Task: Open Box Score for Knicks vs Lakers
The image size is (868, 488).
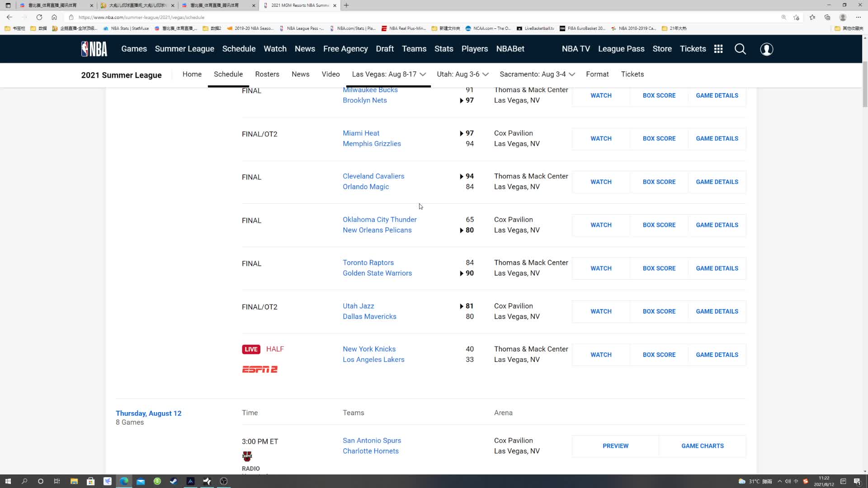Action: (659, 355)
